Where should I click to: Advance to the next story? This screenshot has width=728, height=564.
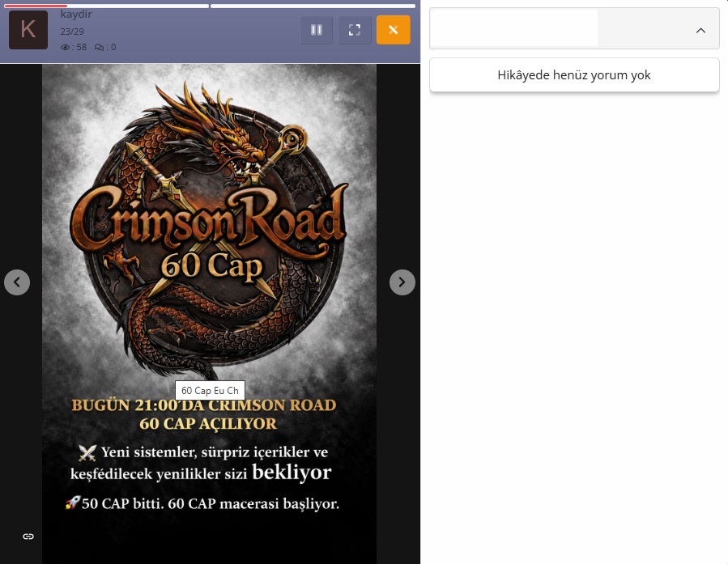[x=402, y=282]
